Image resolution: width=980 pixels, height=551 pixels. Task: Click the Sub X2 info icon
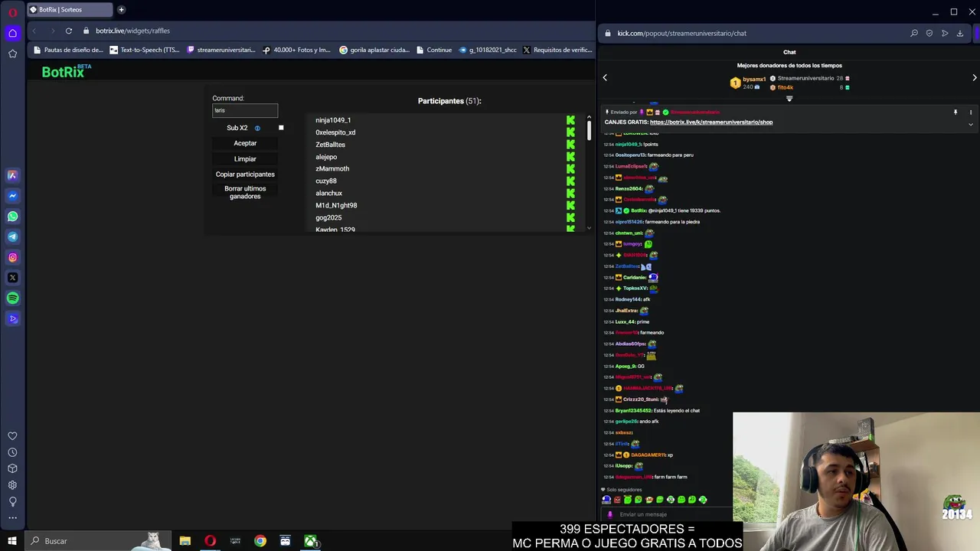pos(257,128)
